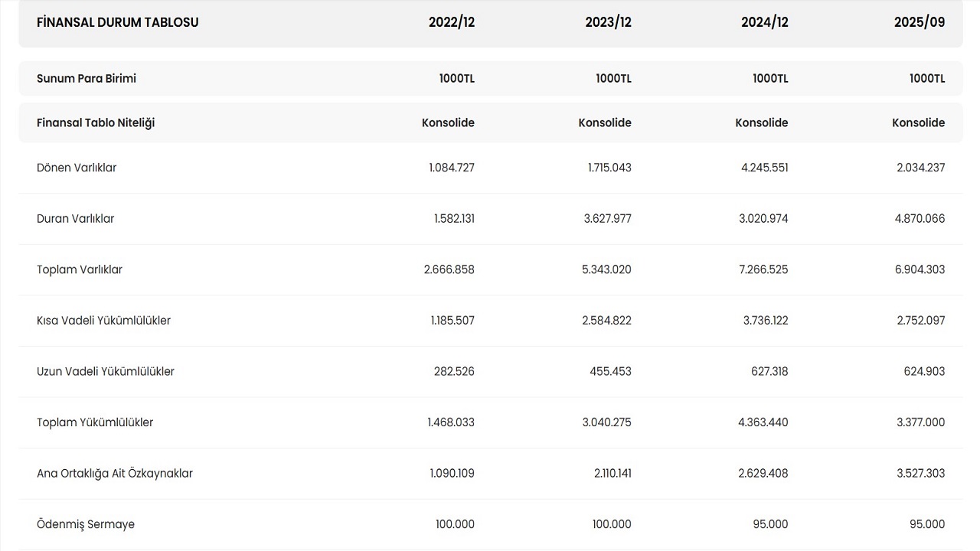Select the 2023/12 column header

click(x=608, y=22)
